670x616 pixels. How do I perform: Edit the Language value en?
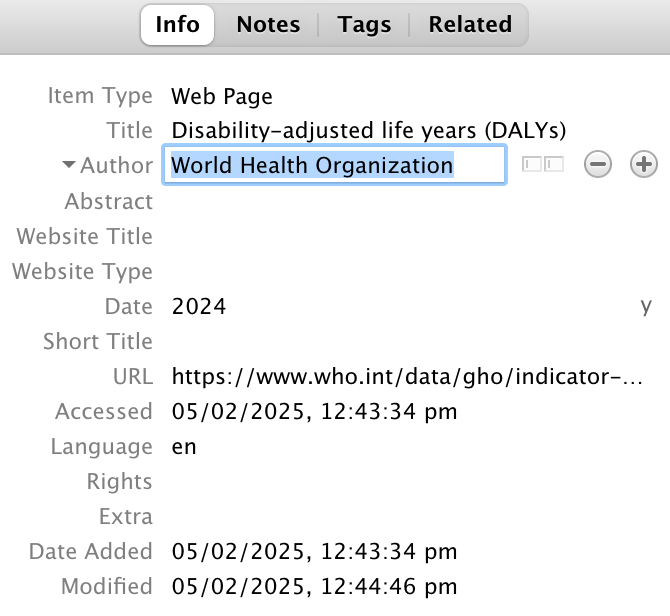click(x=184, y=446)
